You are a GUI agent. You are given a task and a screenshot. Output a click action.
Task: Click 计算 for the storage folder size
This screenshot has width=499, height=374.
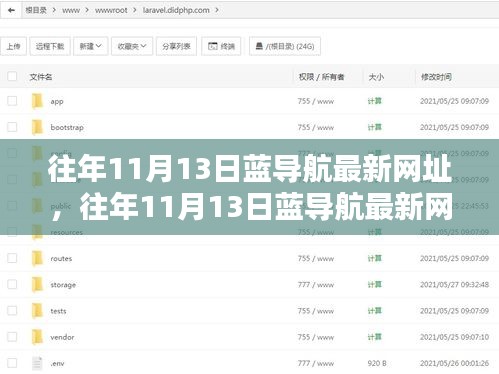point(375,285)
